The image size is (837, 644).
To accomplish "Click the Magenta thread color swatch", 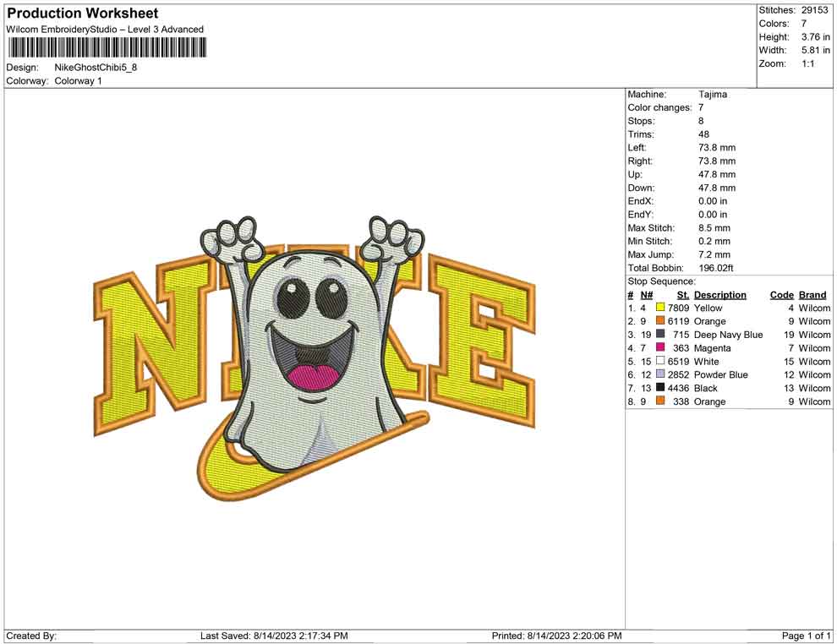I will click(660, 347).
